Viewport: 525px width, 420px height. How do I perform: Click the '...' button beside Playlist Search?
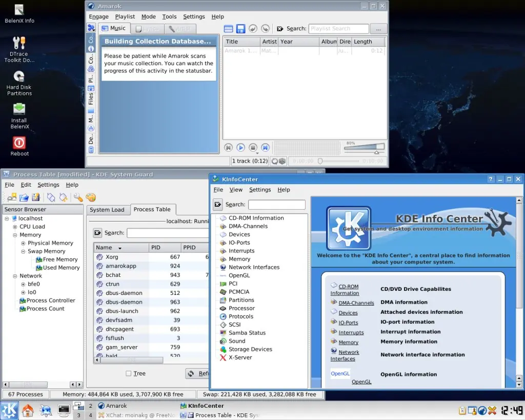pyautogui.click(x=378, y=29)
